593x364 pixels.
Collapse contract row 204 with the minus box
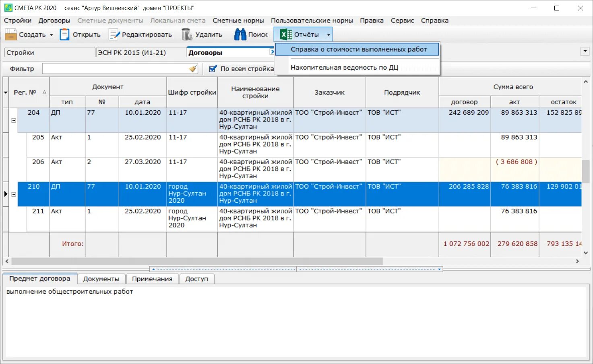[x=13, y=120]
